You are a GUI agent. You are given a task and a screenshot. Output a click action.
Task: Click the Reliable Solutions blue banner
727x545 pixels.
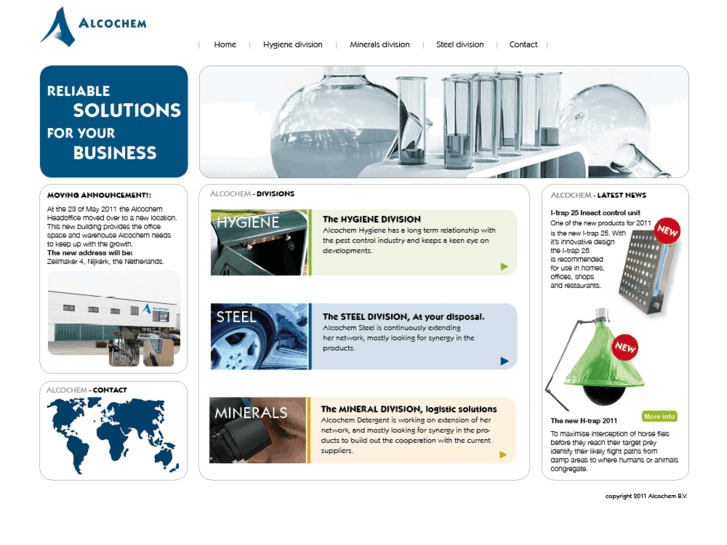114,122
